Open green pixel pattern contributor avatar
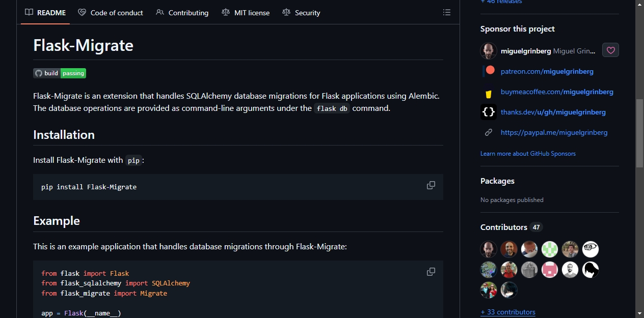Viewport: 644px width, 318px height. point(550,249)
